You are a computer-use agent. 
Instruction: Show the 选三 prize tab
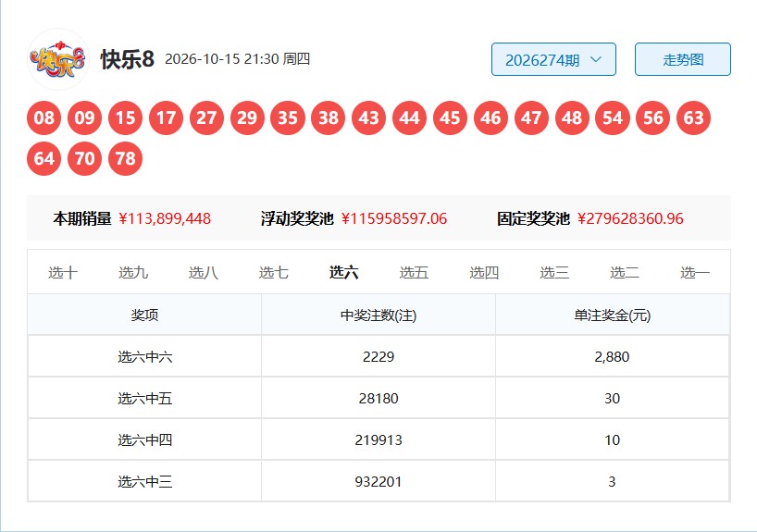[x=554, y=273]
